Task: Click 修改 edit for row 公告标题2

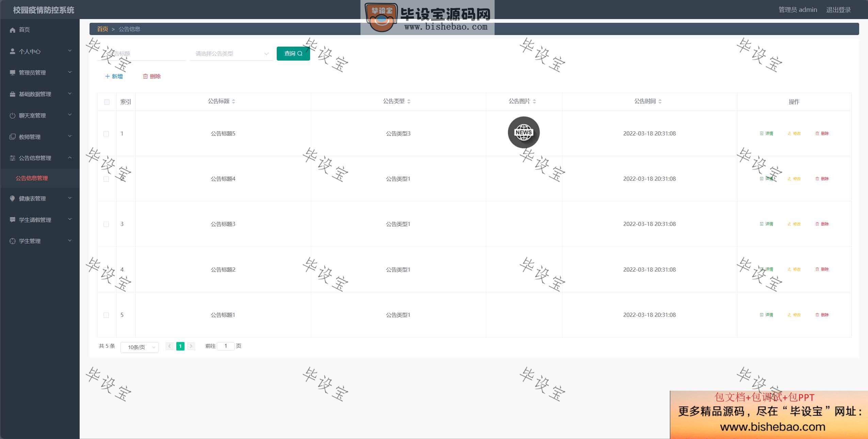Action: pyautogui.click(x=794, y=269)
